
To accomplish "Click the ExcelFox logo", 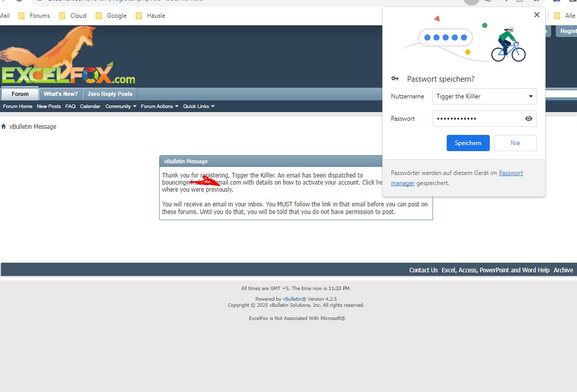I will tap(68, 55).
